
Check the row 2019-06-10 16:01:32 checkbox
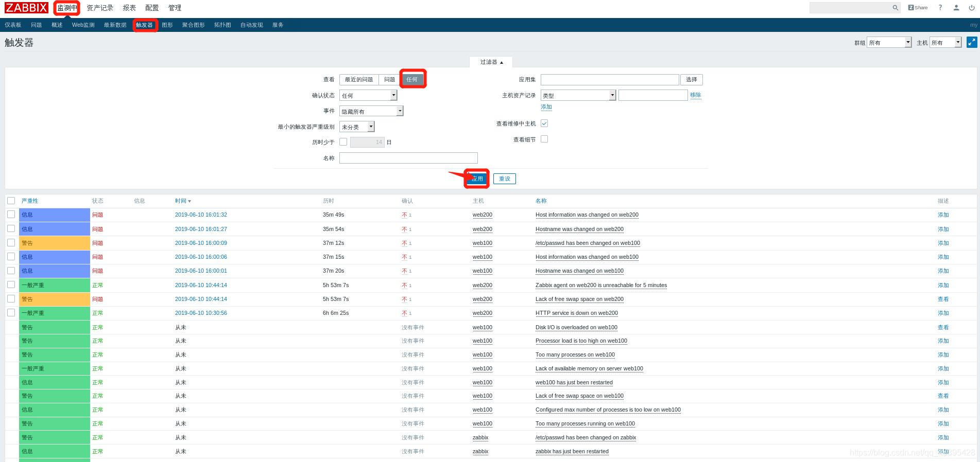[11, 215]
